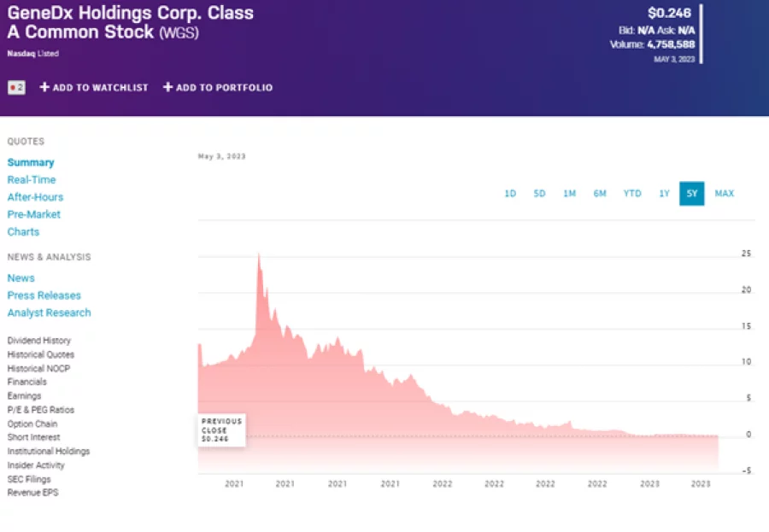Open the News page for WGS

coord(21,278)
